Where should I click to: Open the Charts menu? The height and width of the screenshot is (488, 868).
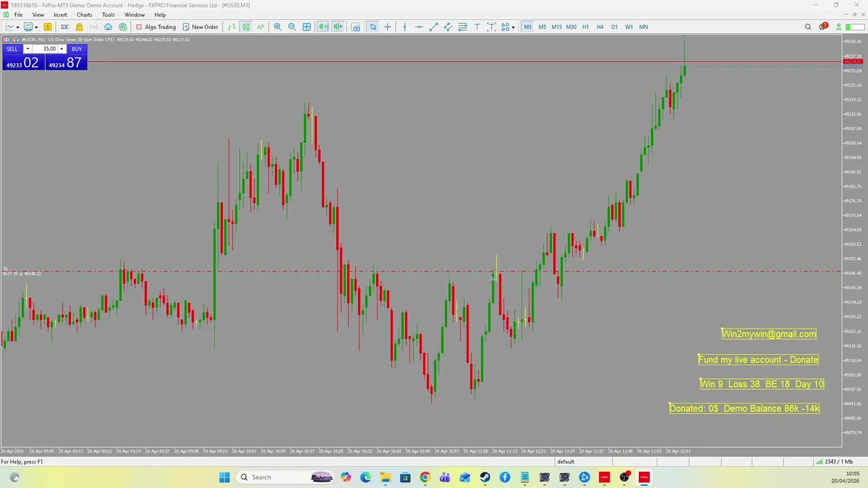pyautogui.click(x=84, y=15)
